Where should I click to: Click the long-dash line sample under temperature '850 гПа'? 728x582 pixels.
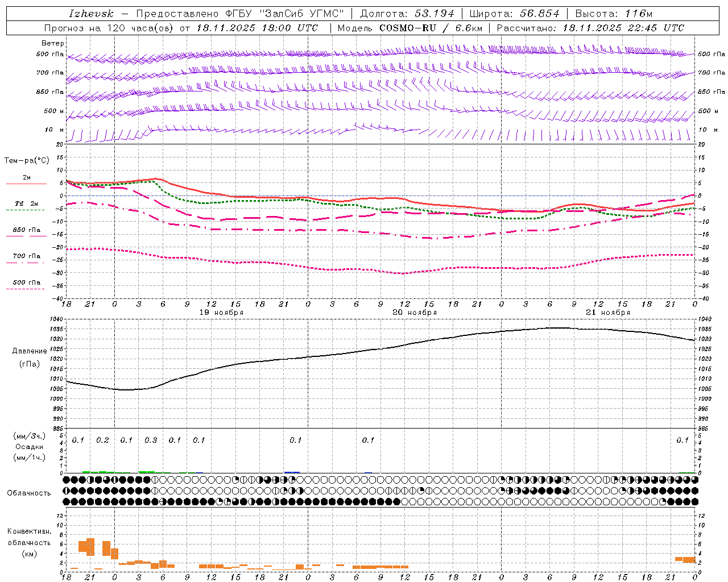[x=26, y=236]
